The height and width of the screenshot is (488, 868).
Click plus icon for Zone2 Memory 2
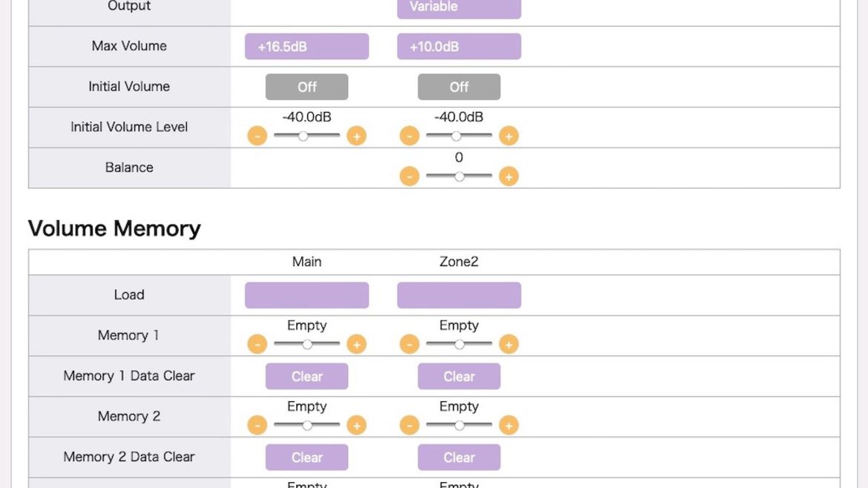point(509,426)
